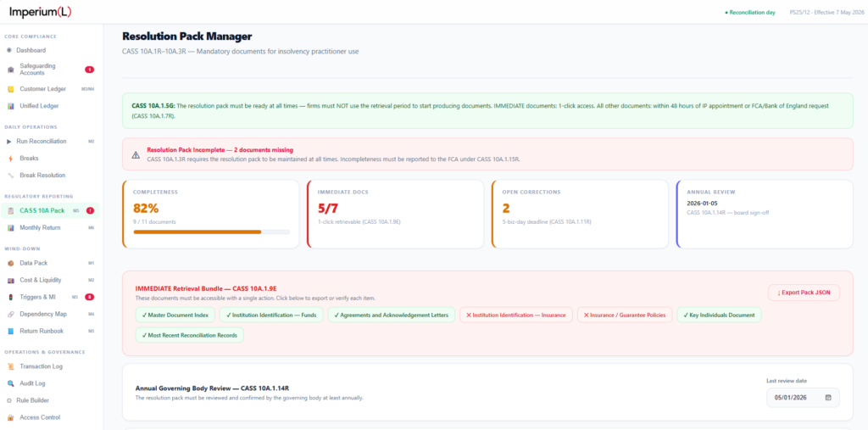868x430 pixels.
Task: Click the Audit Log magnifier icon
Action: [10, 383]
